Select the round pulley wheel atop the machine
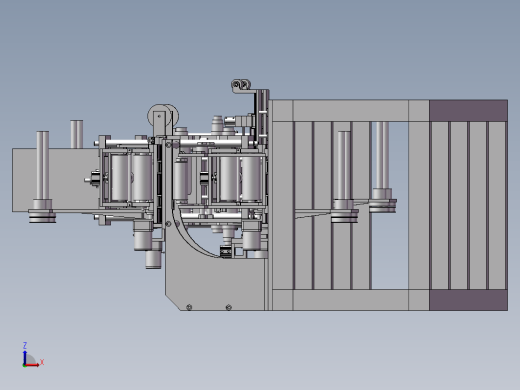520x390 pixels. coord(162,116)
